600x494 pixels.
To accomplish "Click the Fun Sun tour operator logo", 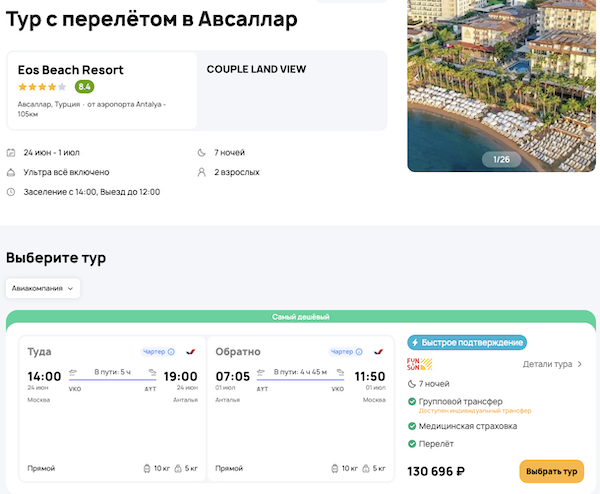I will click(x=419, y=364).
